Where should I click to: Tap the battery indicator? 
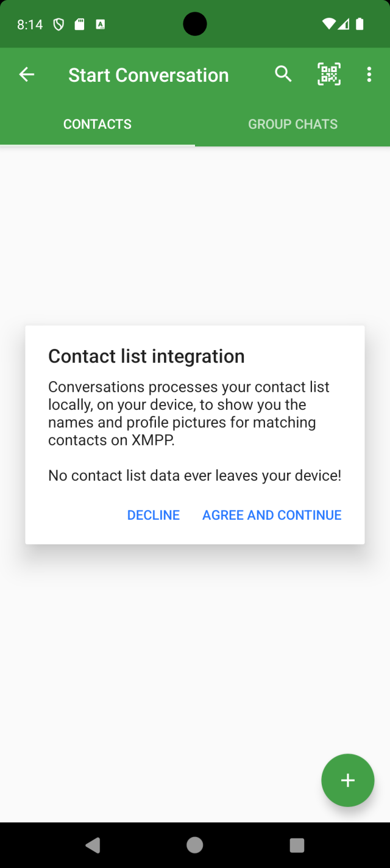(x=360, y=24)
